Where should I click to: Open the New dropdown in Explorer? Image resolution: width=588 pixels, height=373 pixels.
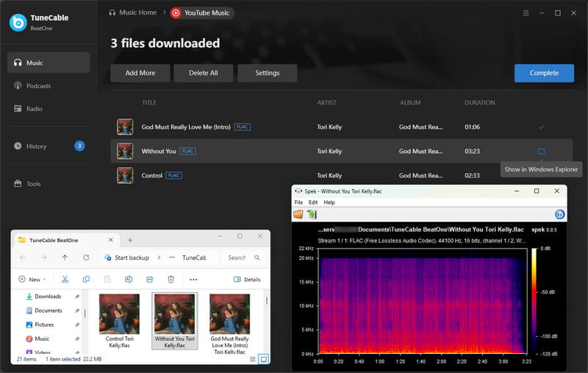click(32, 280)
